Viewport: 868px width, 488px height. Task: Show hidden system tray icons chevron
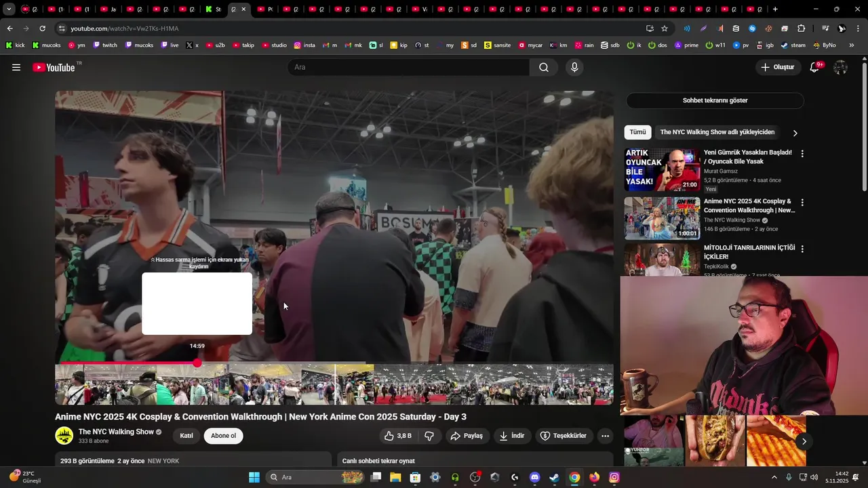tap(774, 477)
